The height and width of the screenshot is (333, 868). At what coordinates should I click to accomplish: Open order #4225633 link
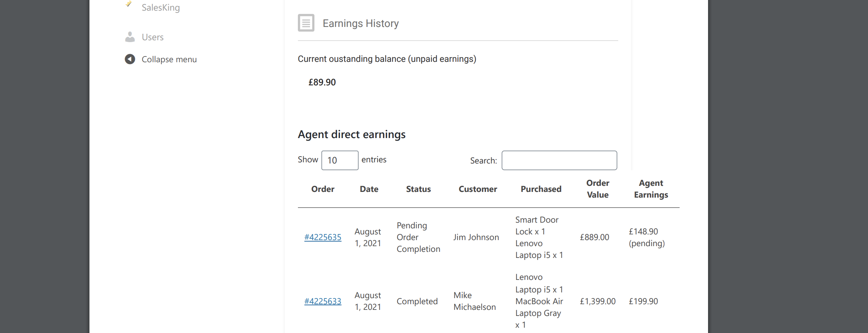click(323, 301)
